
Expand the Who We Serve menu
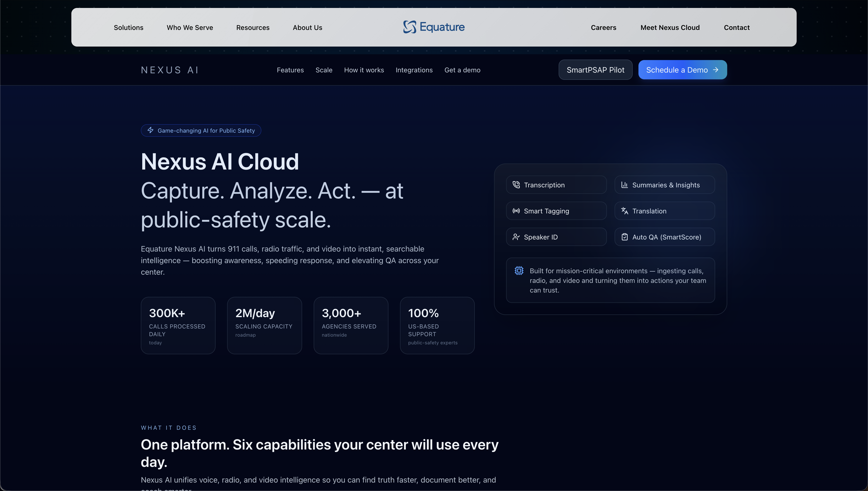pyautogui.click(x=190, y=27)
